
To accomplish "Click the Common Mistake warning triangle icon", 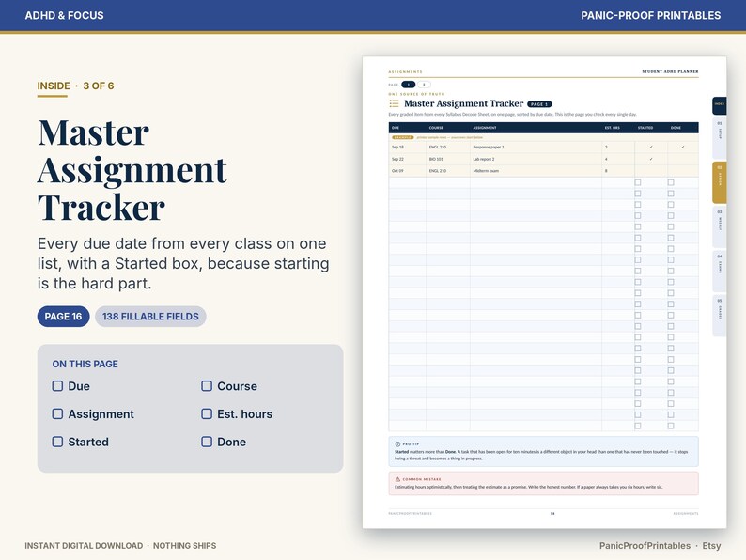I will click(x=397, y=479).
